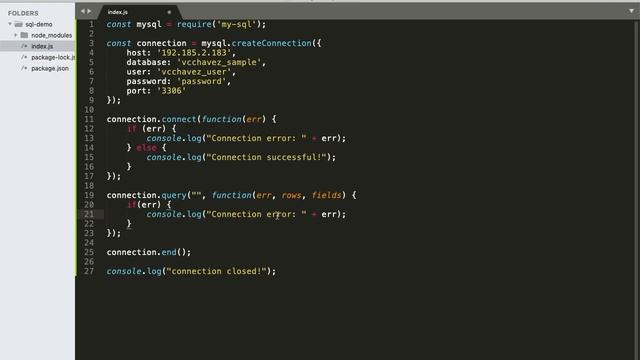Click the host value '192.185.2.183'
Screen dimensions: 640x360
coord(194,53)
